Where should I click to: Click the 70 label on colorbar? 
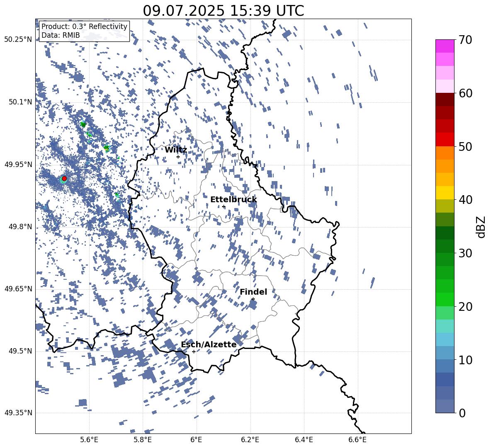[x=465, y=40]
